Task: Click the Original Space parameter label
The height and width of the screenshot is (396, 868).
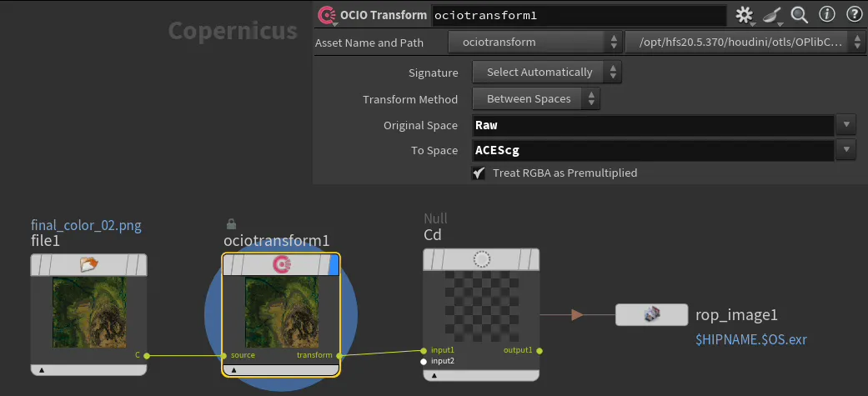Action: [421, 126]
